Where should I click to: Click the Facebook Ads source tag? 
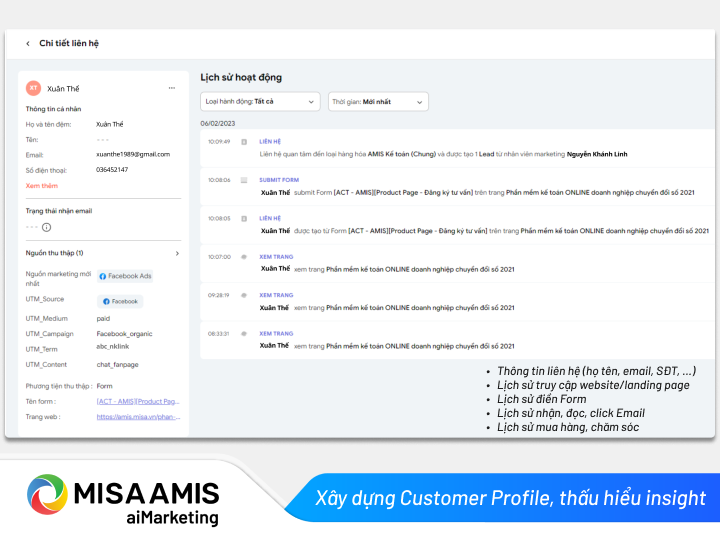[x=125, y=276]
